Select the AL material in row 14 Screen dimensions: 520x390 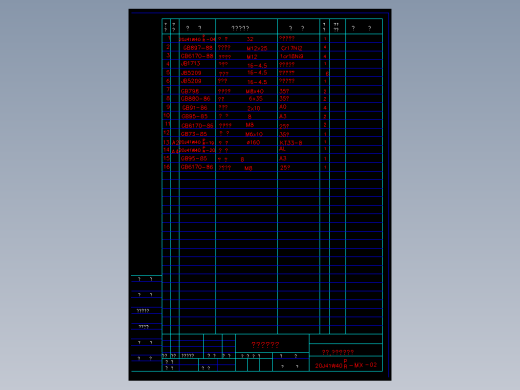[282, 149]
